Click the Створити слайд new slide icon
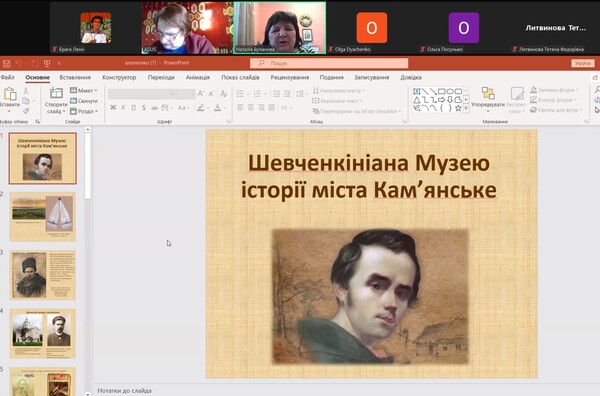 coord(56,94)
